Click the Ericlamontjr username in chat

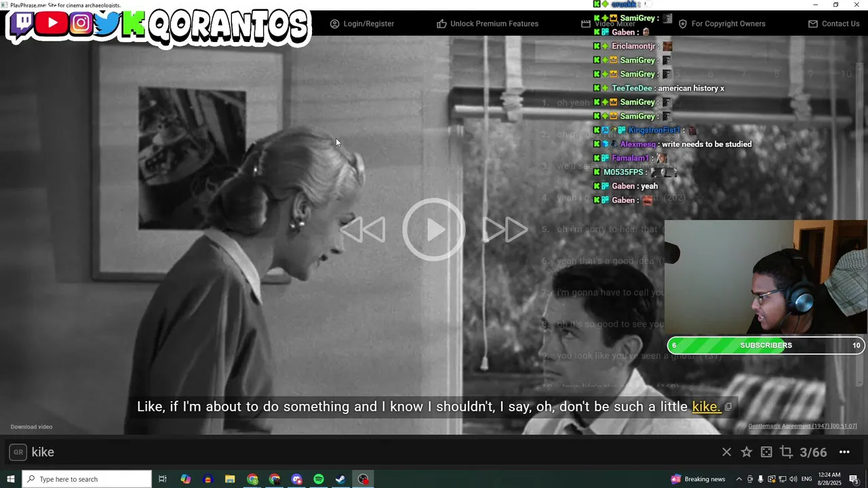(x=633, y=46)
